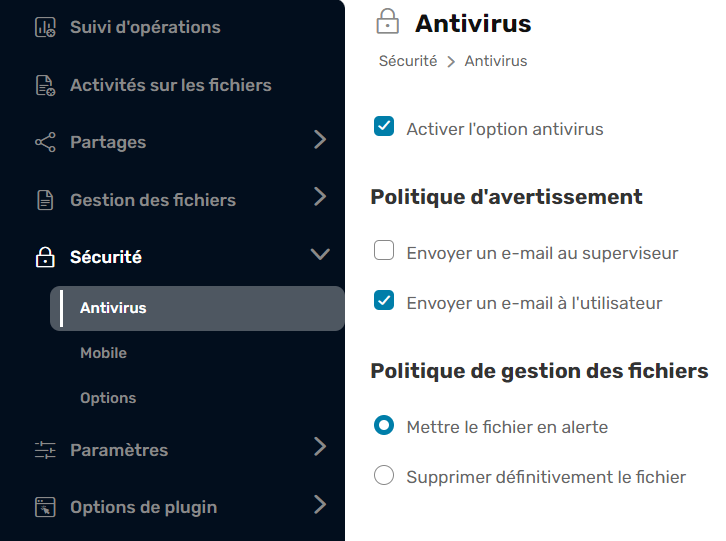Select Mettre le fichier en alerte

384,426
